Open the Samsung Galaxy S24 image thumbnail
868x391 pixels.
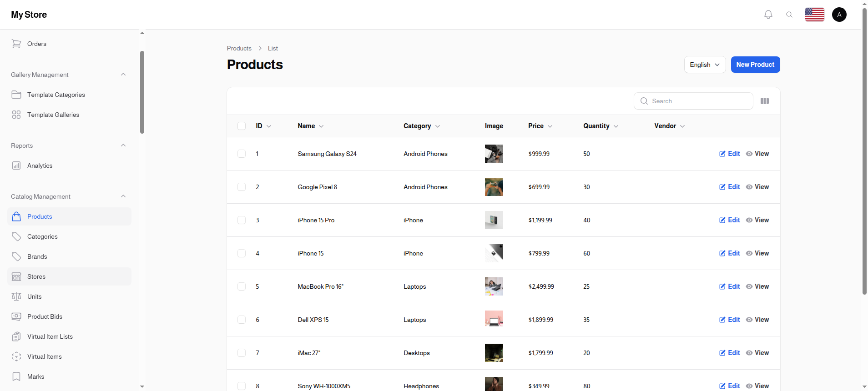(494, 154)
